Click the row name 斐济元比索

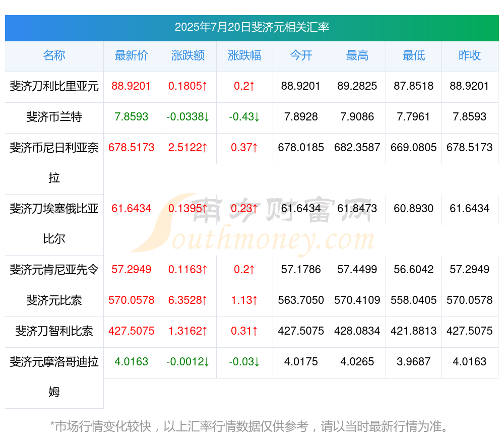click(x=54, y=300)
